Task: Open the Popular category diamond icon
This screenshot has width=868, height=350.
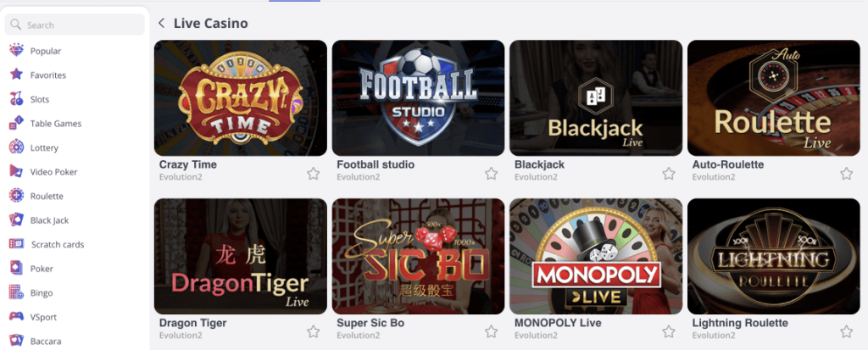Action: (x=17, y=50)
